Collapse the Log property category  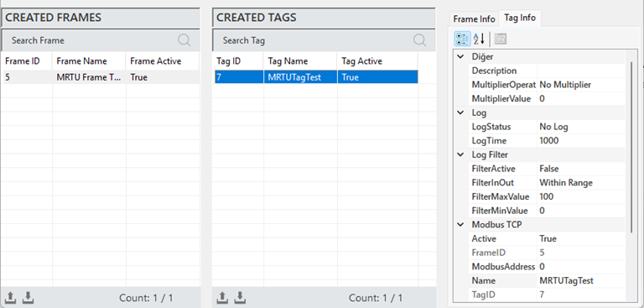tap(461, 112)
